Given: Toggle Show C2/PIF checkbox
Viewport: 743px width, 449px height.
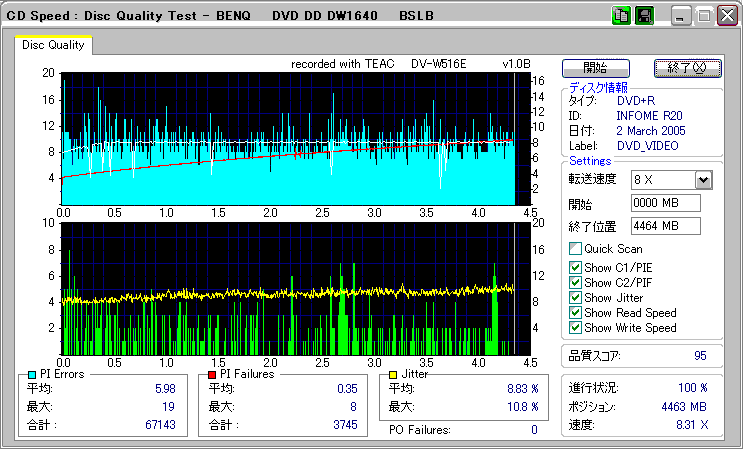Looking at the screenshot, I should click(x=575, y=282).
